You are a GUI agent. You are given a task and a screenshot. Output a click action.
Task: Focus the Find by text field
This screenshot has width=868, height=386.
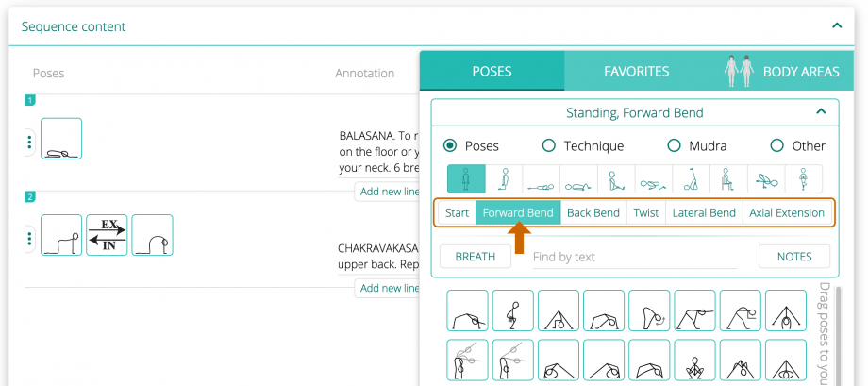click(634, 257)
